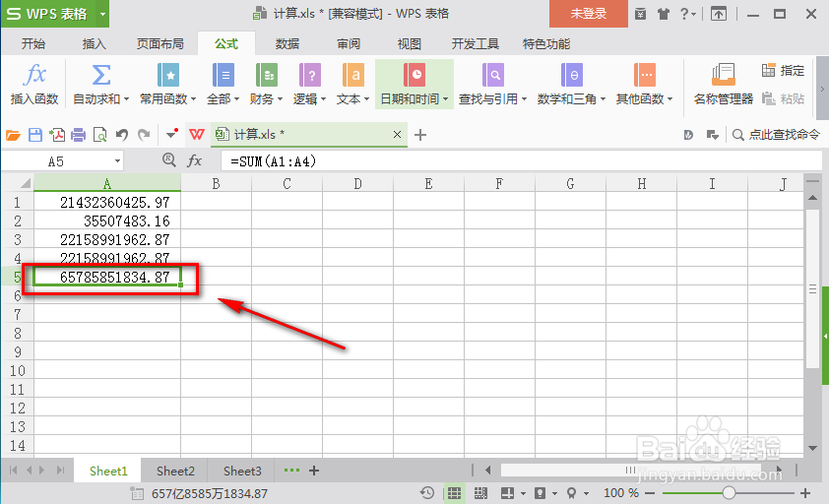
Task: Click the Print icon
Action: coord(78,136)
